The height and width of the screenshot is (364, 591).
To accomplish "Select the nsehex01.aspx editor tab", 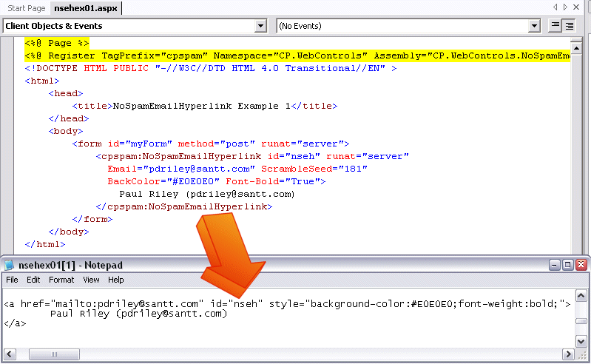I will click(86, 8).
